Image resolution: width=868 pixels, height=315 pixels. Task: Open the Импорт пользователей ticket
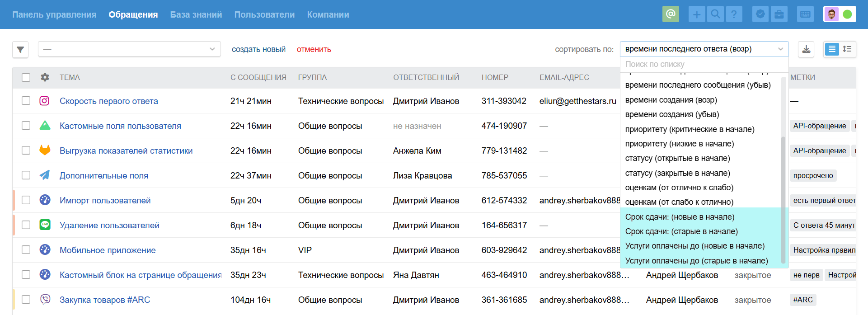point(105,200)
